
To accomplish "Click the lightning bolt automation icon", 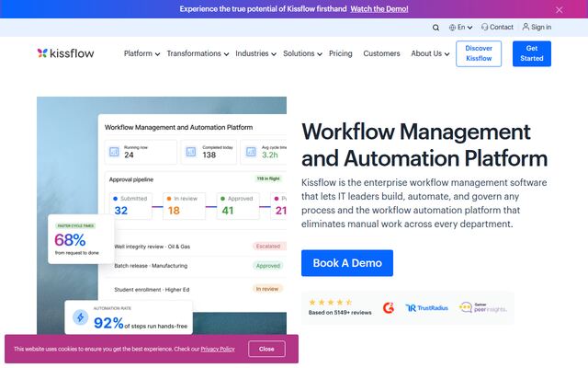I will point(80,317).
